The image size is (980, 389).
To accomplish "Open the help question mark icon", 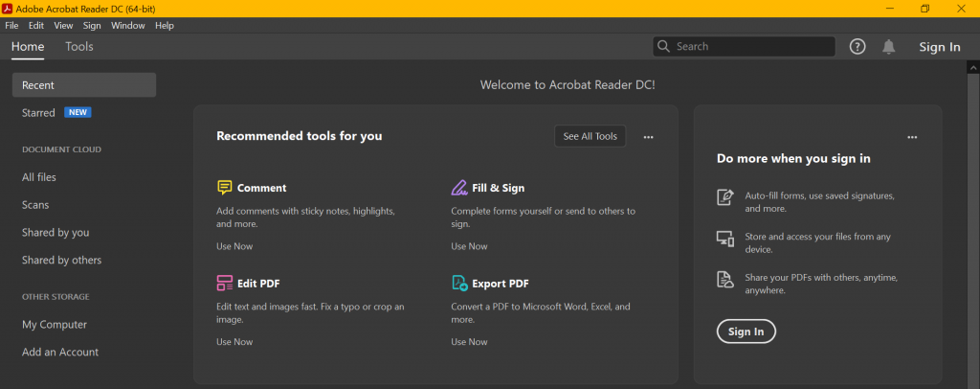I will (857, 47).
